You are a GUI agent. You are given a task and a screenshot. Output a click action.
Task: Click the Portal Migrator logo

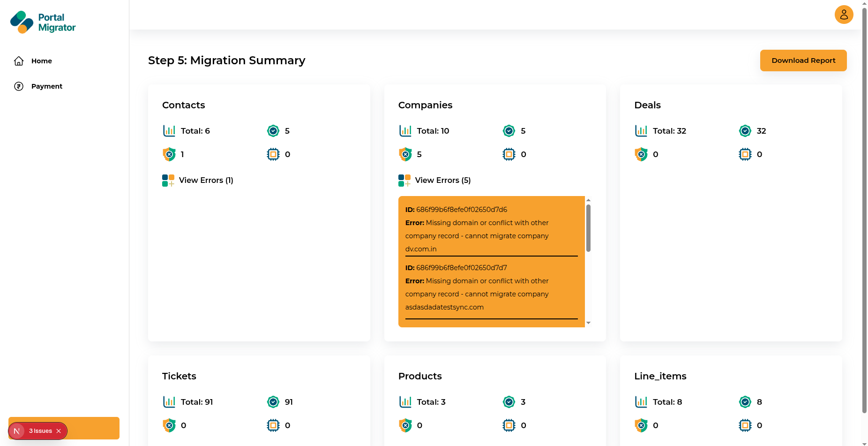click(x=43, y=22)
